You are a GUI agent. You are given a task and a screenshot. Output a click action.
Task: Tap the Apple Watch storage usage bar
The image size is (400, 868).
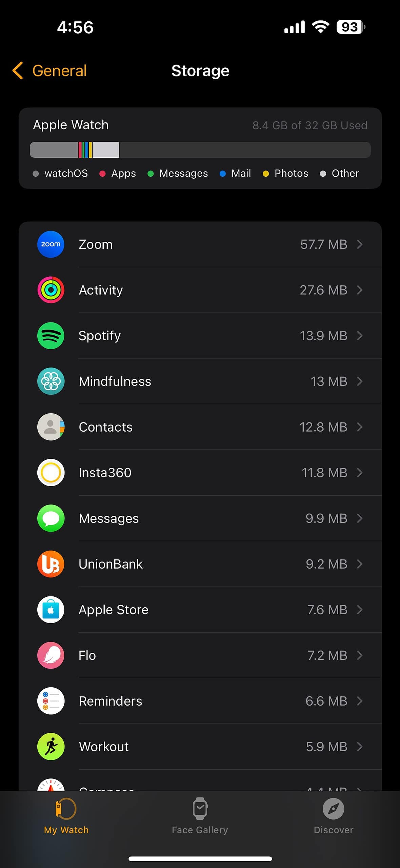coord(200,150)
